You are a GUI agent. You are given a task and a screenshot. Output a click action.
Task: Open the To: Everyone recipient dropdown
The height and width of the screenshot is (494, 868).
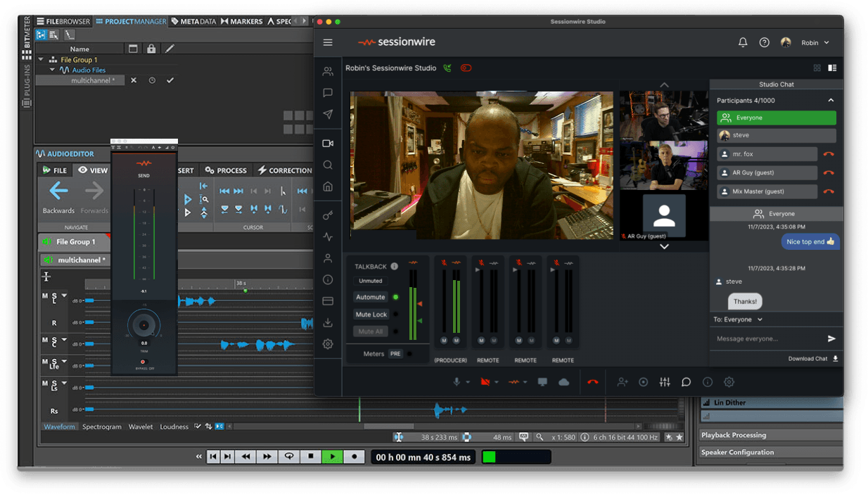pyautogui.click(x=738, y=319)
